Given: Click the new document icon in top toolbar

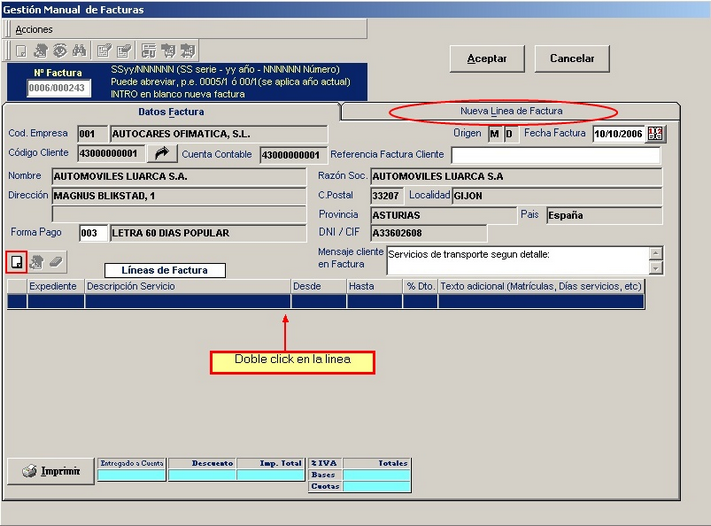Looking at the screenshot, I should click(x=21, y=51).
